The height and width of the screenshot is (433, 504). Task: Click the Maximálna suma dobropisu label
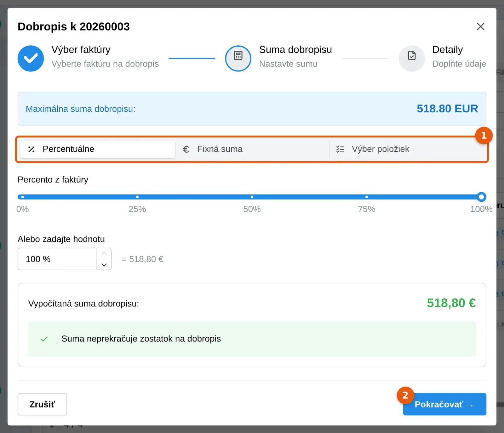[x=80, y=109]
